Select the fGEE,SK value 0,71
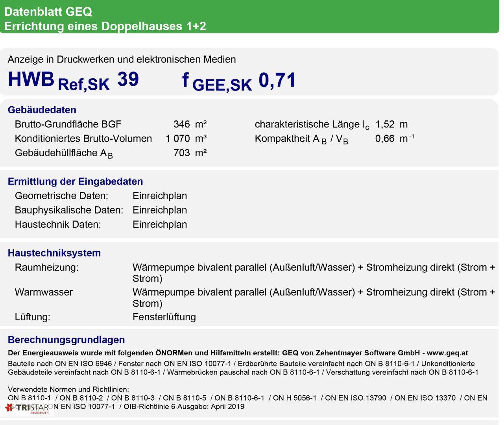The image size is (504, 425). [277, 80]
